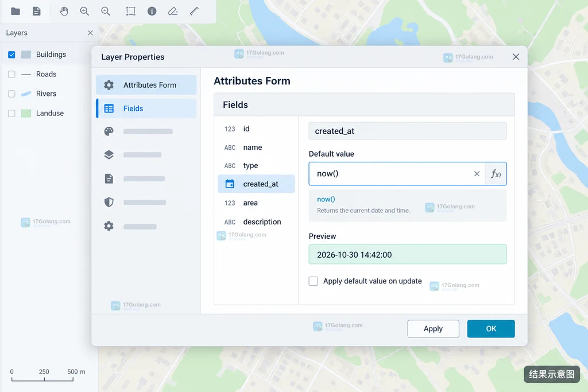Enable the Rivers layer checkbox

(11, 94)
